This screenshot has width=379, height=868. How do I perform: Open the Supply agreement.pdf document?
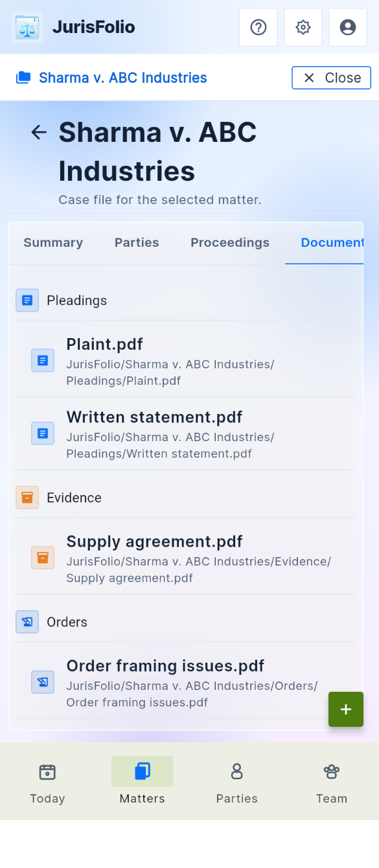pos(185,558)
